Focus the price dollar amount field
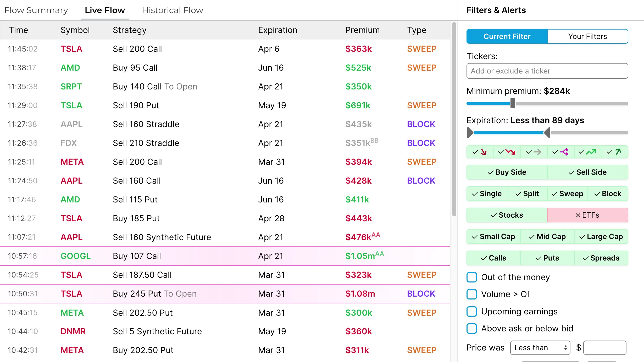This screenshot has height=362, width=644. (x=605, y=348)
